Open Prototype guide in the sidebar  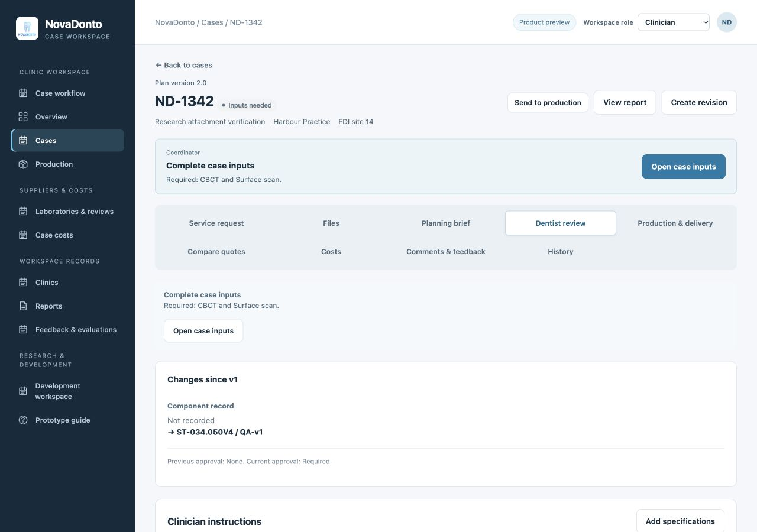67,420
